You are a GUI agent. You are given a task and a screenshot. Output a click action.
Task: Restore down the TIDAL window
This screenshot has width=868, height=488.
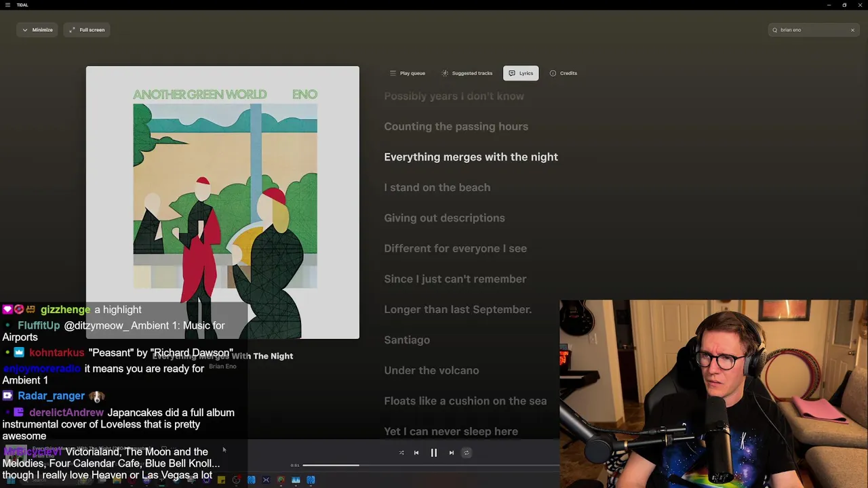[844, 5]
